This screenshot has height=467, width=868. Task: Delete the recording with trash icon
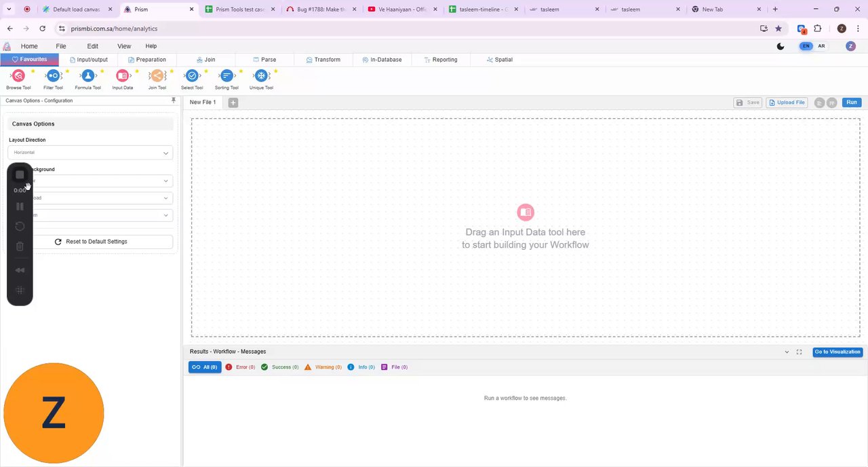coord(20,246)
